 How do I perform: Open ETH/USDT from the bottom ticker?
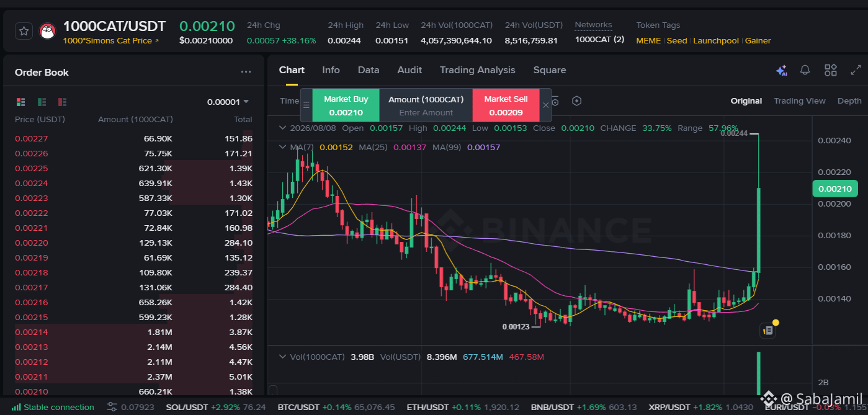pyautogui.click(x=462, y=407)
